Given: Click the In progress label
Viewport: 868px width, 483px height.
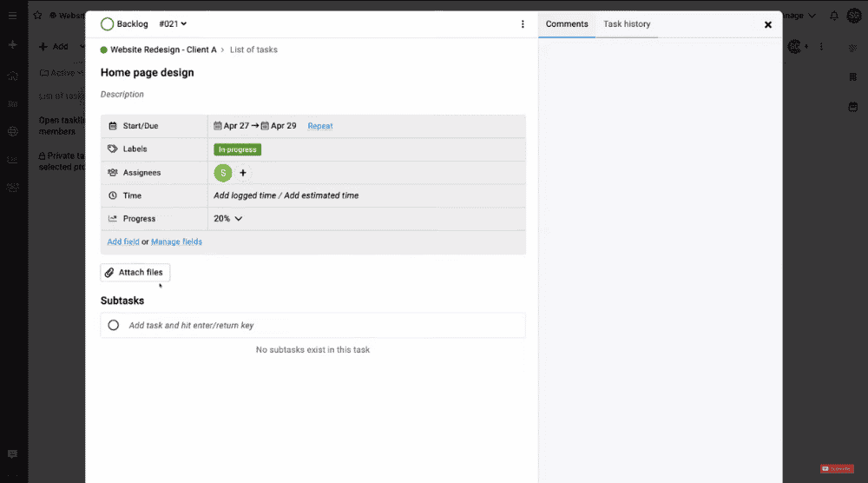Looking at the screenshot, I should click(238, 149).
